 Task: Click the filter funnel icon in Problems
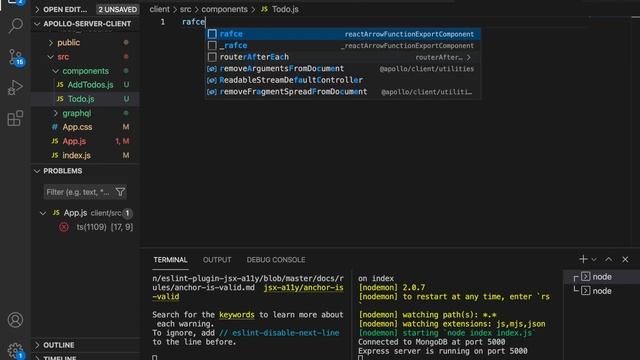pos(120,192)
